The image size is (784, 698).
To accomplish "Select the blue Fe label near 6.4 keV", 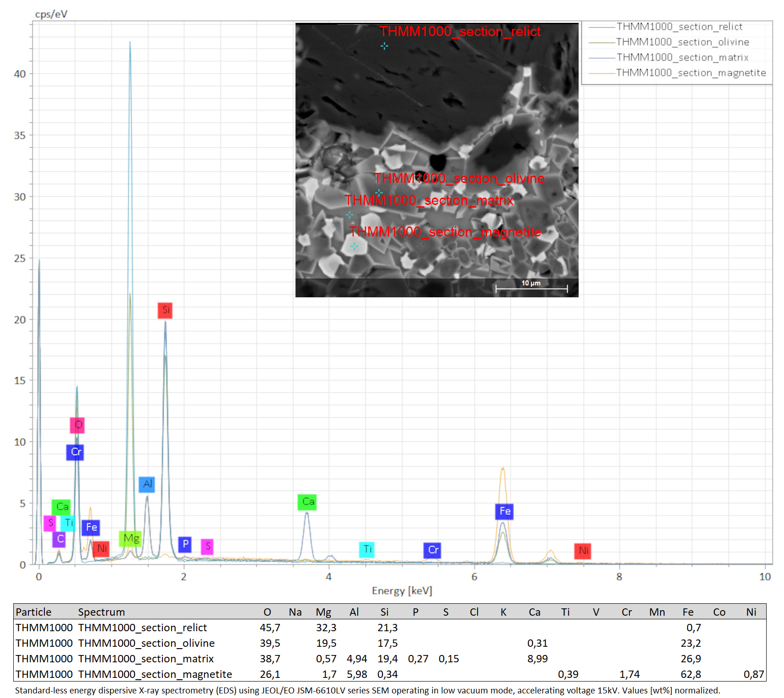I will point(504,511).
